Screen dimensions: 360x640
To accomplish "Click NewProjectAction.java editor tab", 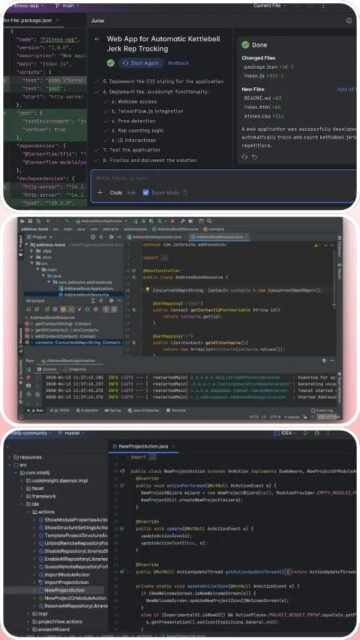I will [x=142, y=446].
